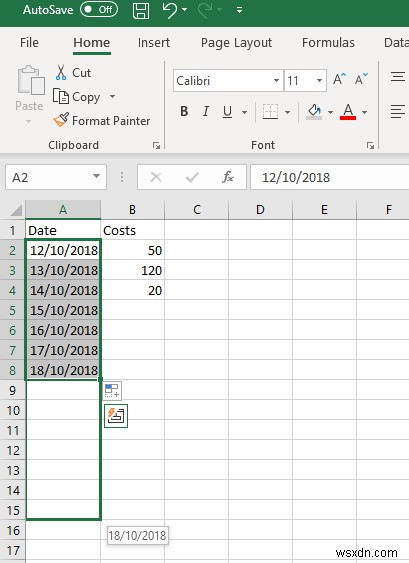
Task: Select column D header
Action: pos(260,210)
